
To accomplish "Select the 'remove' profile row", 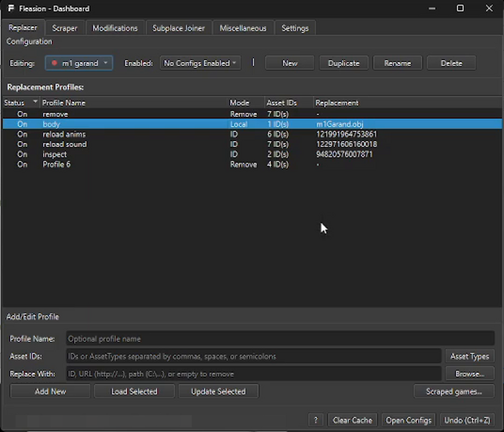I will 253,114.
